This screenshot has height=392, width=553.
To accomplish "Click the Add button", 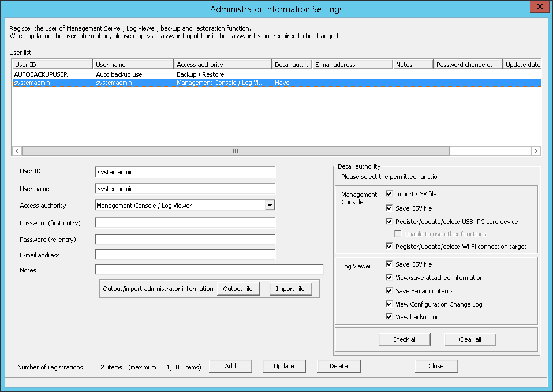I will point(230,366).
